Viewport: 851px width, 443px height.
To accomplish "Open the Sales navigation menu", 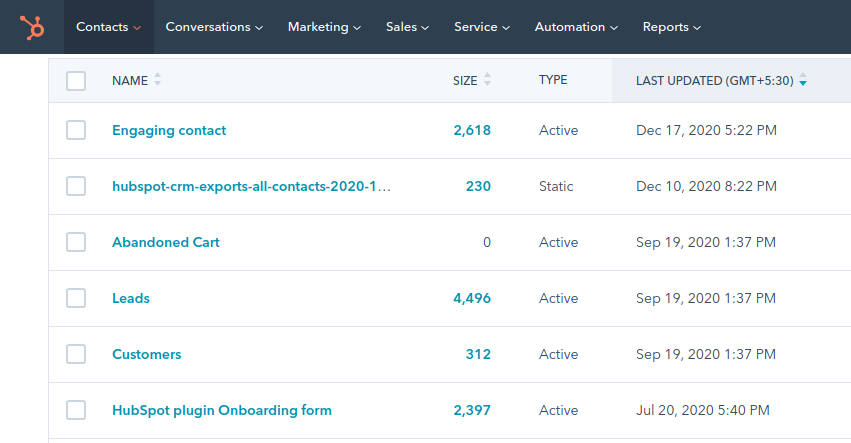I will [x=407, y=27].
